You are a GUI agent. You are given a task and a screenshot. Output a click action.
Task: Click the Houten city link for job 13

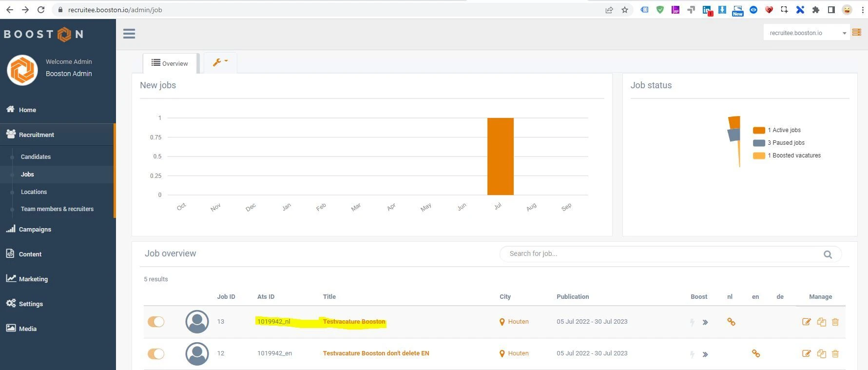click(518, 322)
